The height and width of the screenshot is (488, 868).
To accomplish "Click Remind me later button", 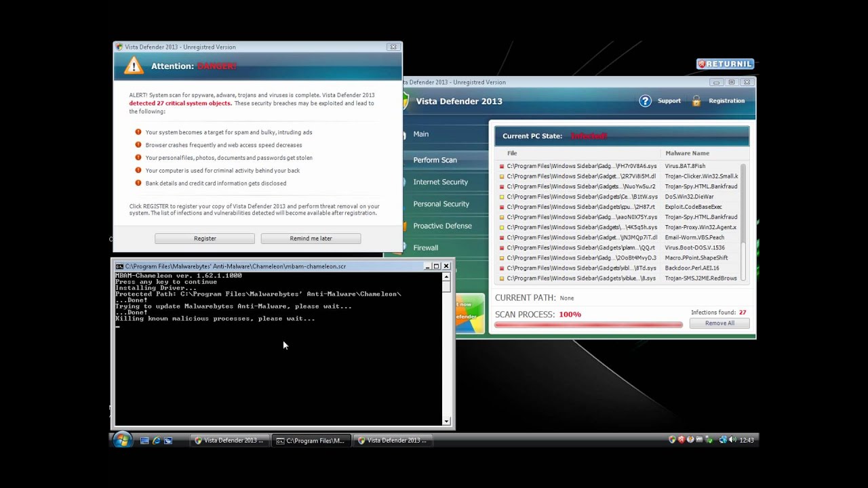I will (x=311, y=239).
